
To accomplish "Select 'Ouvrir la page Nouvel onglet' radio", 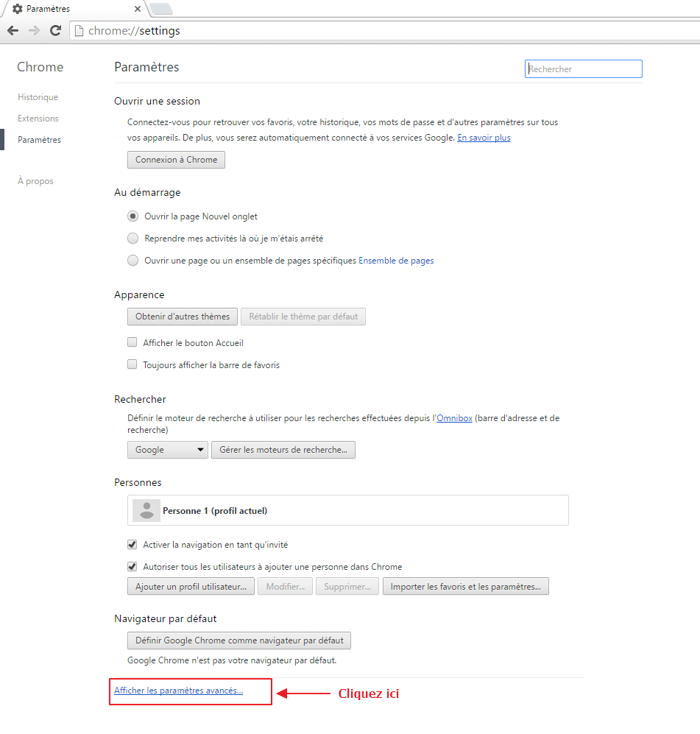I will [132, 216].
